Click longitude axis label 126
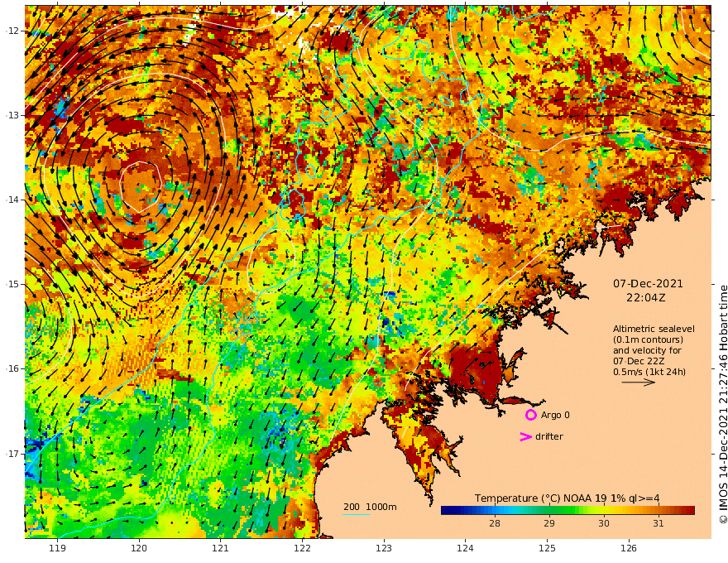Viewport: 728px width, 563px height. point(629,549)
